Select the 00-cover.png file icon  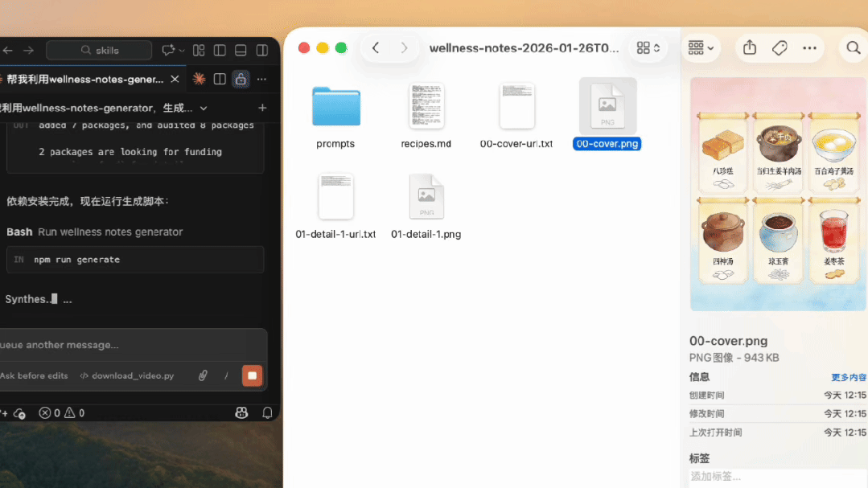coord(607,105)
